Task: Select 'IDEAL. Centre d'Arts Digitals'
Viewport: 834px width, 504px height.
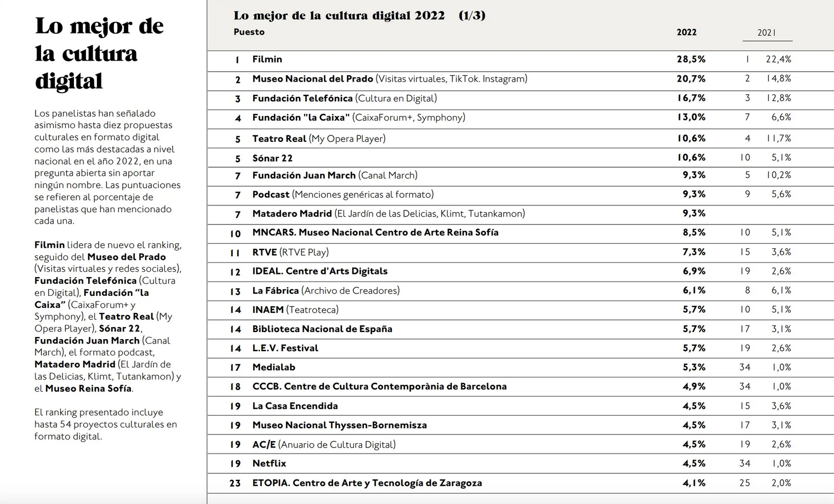Action: 319,271
